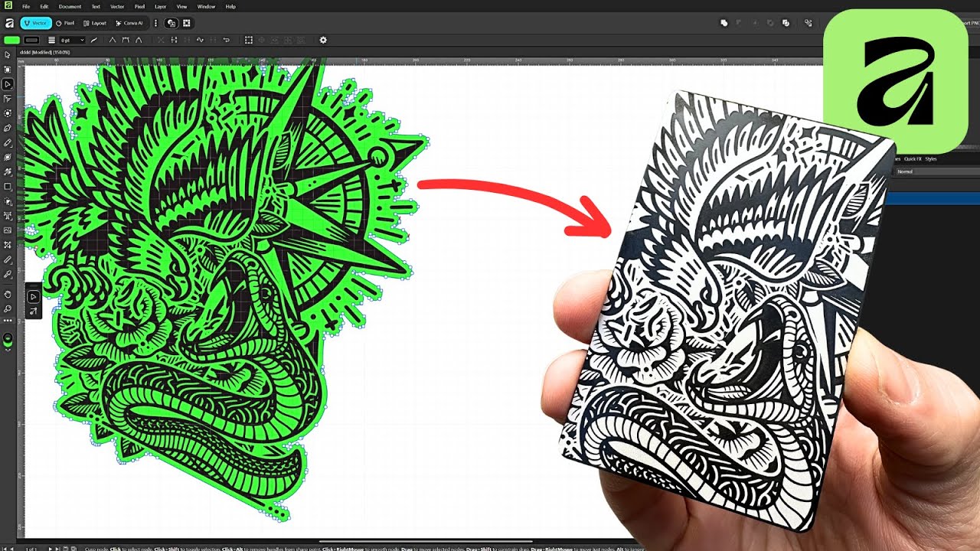
Task: Select the Pencil tool
Action: click(x=8, y=142)
